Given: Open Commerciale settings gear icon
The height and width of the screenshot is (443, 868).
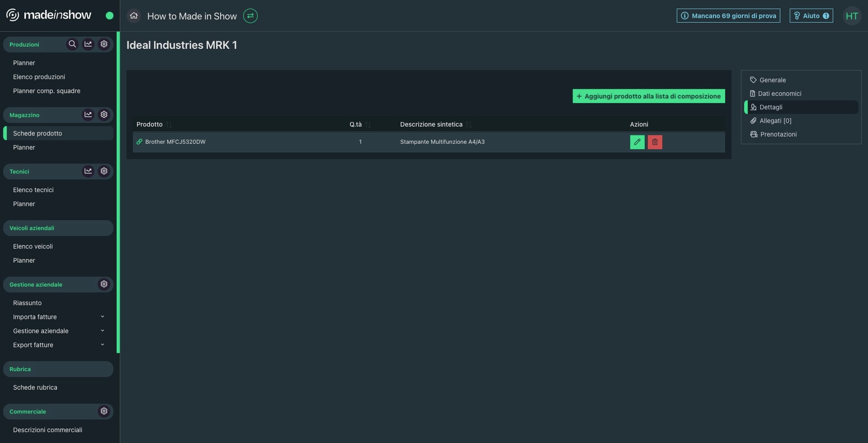Looking at the screenshot, I should tap(104, 411).
